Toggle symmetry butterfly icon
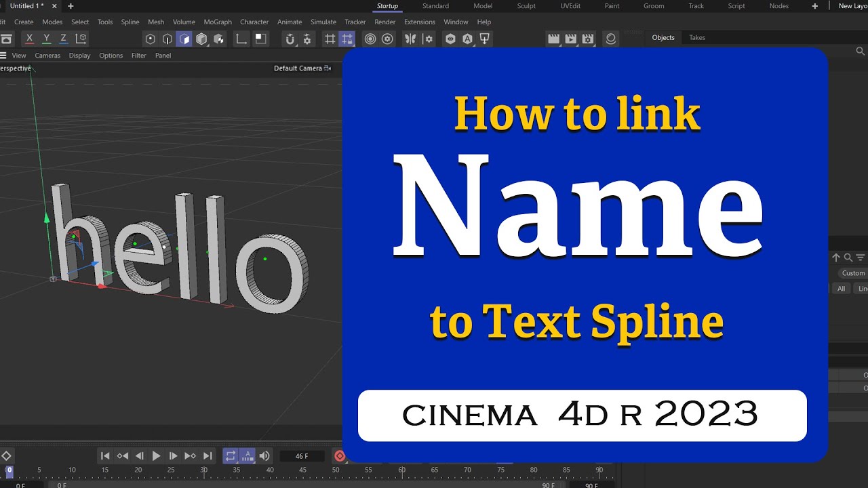This screenshot has height=488, width=868. (410, 39)
